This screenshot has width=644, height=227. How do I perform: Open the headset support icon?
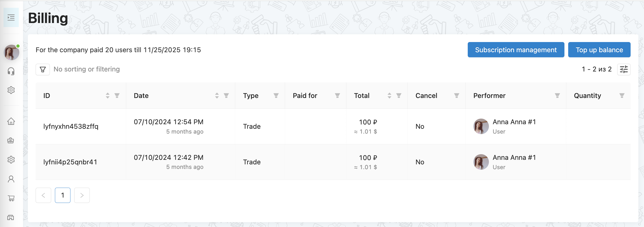11,71
